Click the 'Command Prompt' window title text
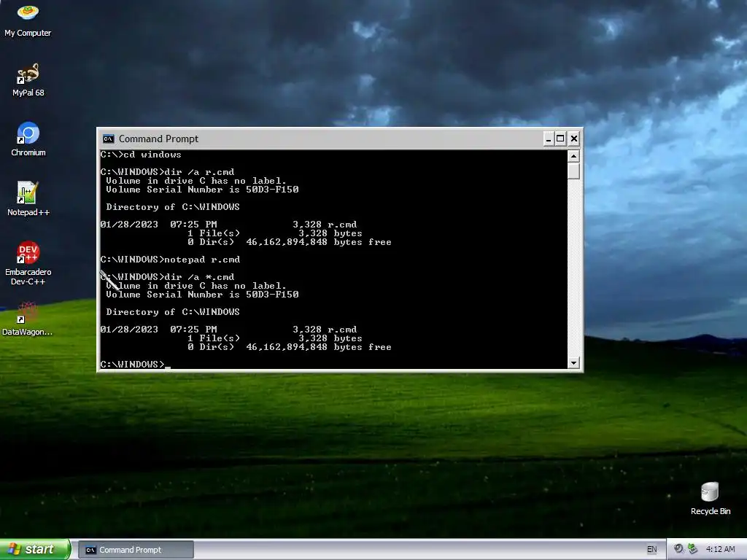Viewport: 747px width, 560px height. coord(158,139)
